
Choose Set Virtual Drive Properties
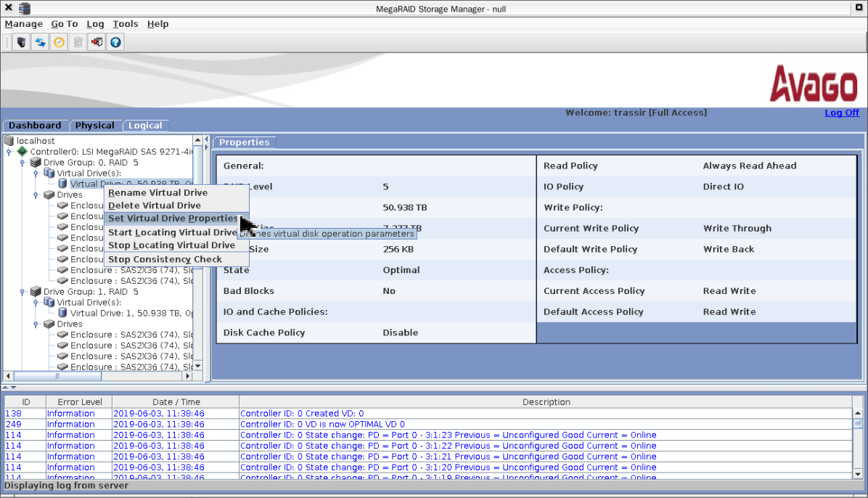(173, 219)
